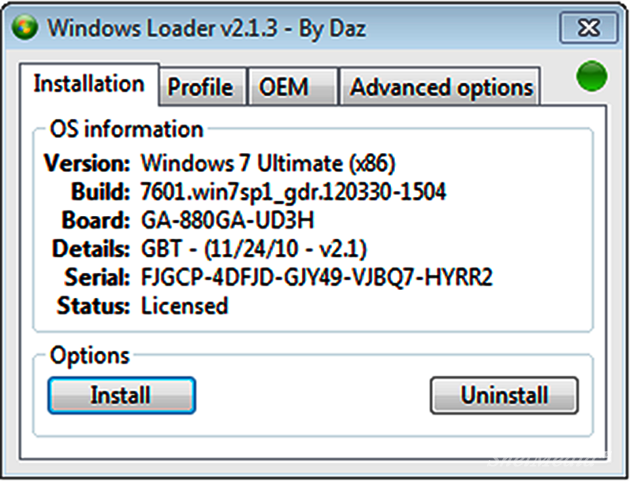This screenshot has width=630, height=481.
Task: Click the version value Windows 7 Ultimate (x86)
Action: point(268,163)
